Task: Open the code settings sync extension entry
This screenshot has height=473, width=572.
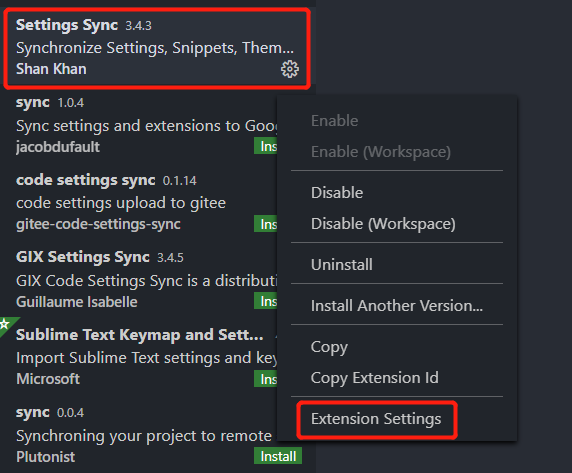Action: tap(139, 203)
